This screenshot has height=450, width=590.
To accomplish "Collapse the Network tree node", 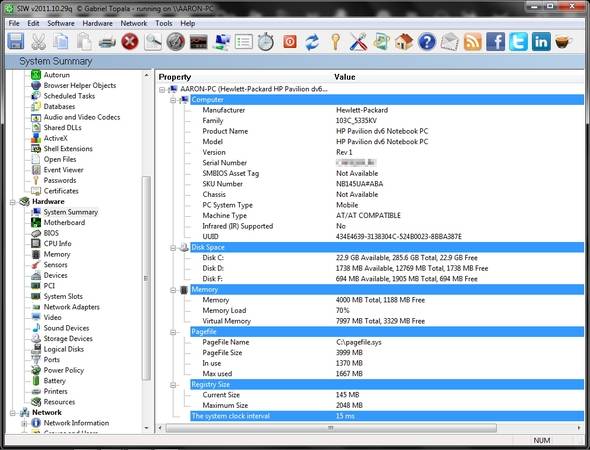I will coord(12,413).
